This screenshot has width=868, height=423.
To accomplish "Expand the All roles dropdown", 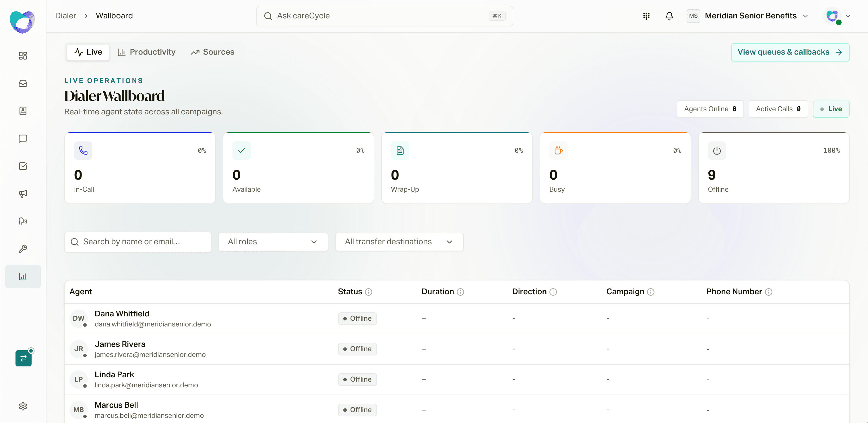I will coord(273,242).
